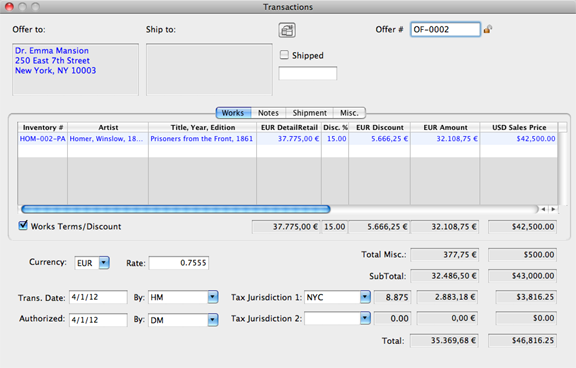The width and height of the screenshot is (576, 368).
Task: Uncheck Works Terms/Discount checkbox
Action: click(x=23, y=225)
